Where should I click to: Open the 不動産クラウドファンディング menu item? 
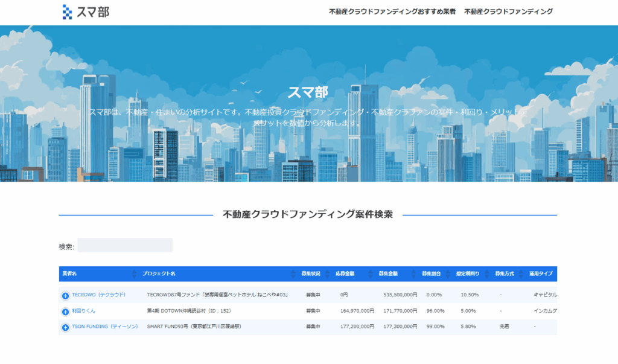coord(508,11)
